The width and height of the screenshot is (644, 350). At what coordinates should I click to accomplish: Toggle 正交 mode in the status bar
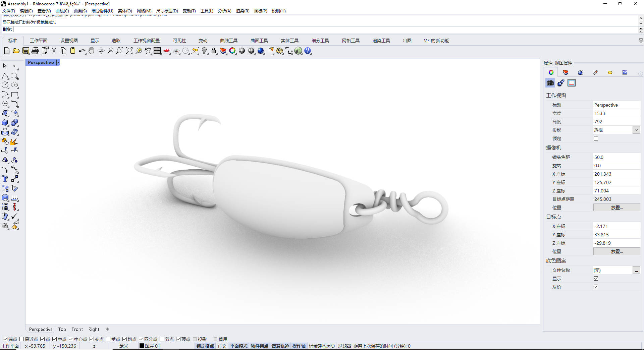click(x=222, y=346)
